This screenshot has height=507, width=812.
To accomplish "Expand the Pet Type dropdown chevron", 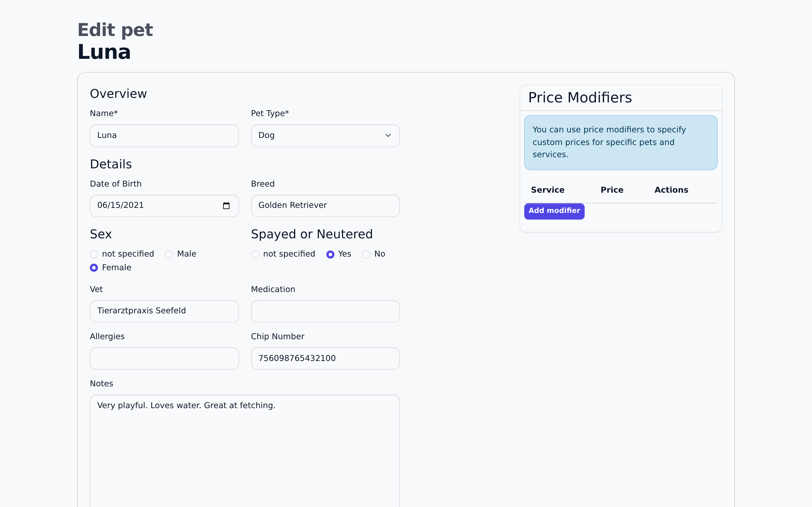I will point(388,135).
